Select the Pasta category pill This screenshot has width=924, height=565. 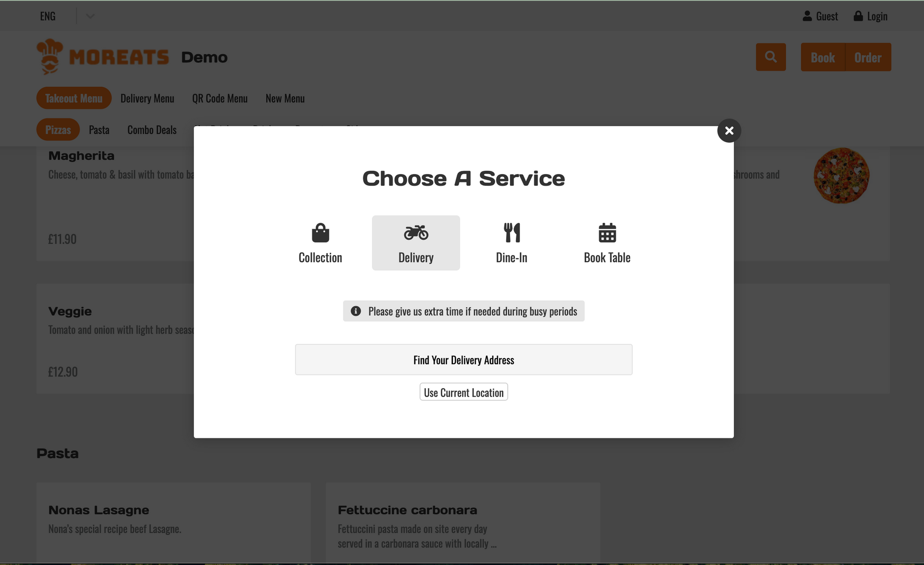pos(99,129)
